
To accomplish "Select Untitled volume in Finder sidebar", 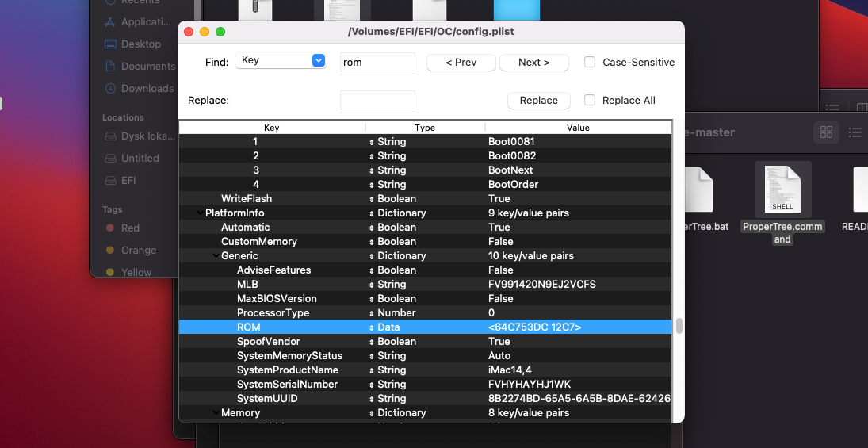I will (132, 159).
